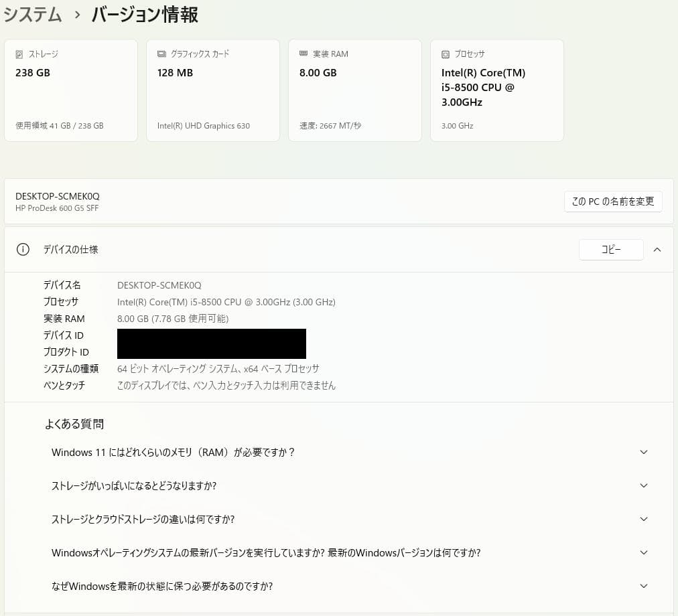Select the バージョン情報 breadcrumb item

pyautogui.click(x=144, y=14)
